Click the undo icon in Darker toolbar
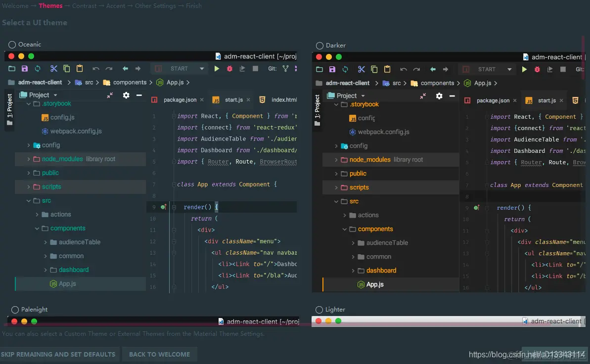 404,69
